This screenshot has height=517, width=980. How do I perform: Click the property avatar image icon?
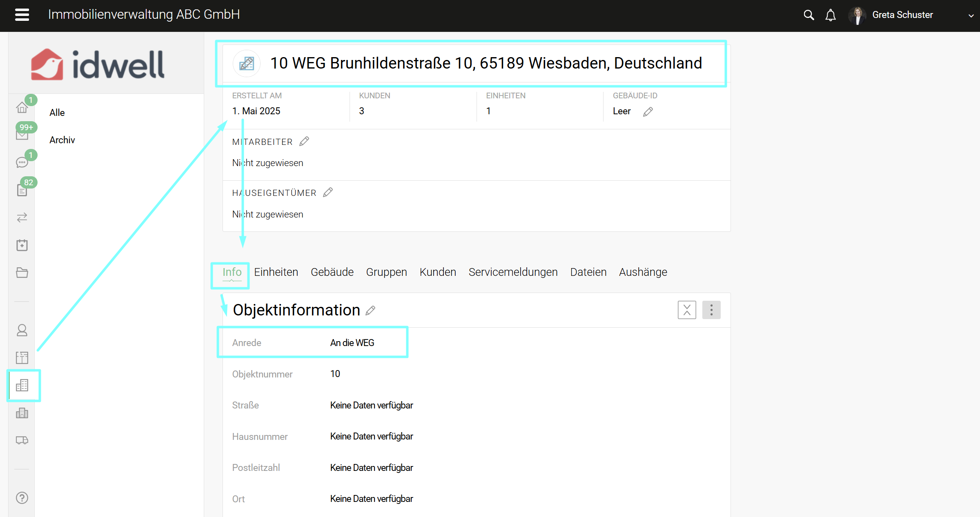[x=247, y=63]
